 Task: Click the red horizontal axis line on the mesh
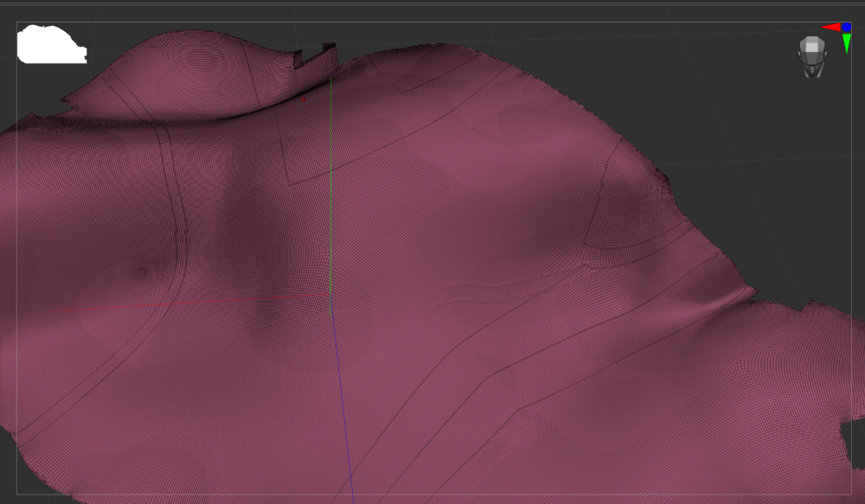(x=190, y=302)
